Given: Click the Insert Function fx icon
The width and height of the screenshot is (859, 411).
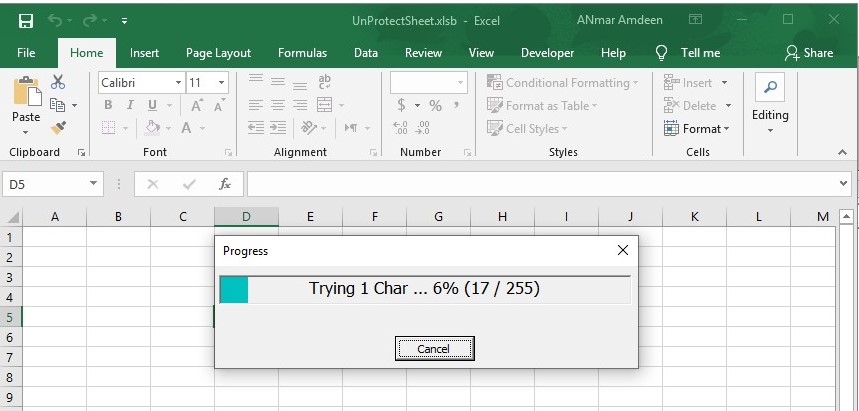Looking at the screenshot, I should (225, 184).
